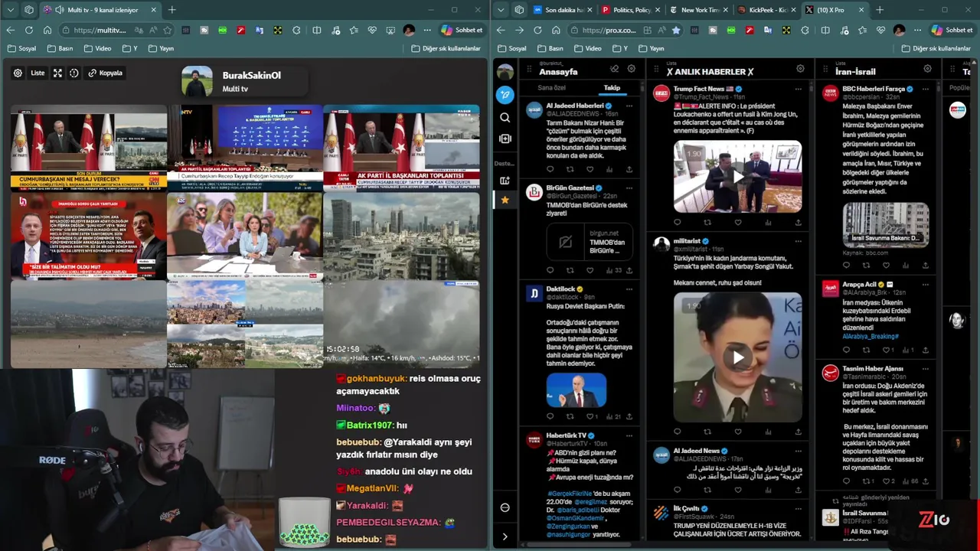This screenshot has height=551, width=980.
Task: Open a new tab in right browser window
Action: click(x=879, y=10)
